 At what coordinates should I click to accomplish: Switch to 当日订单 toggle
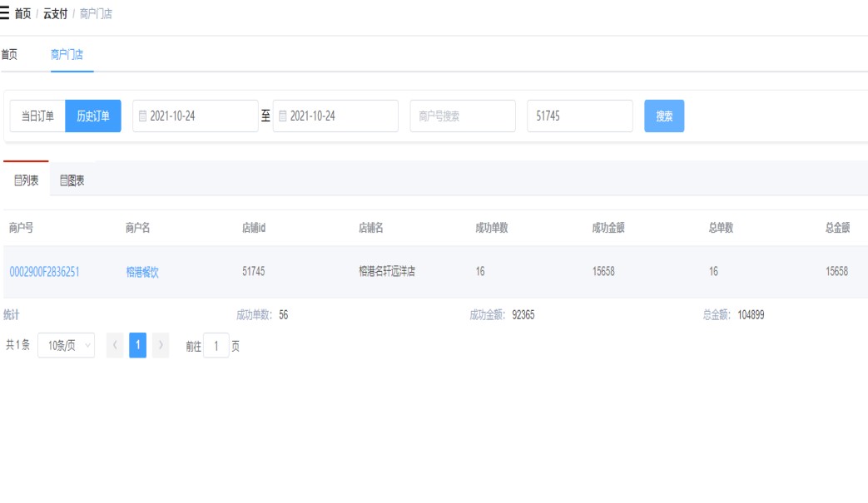(37, 116)
